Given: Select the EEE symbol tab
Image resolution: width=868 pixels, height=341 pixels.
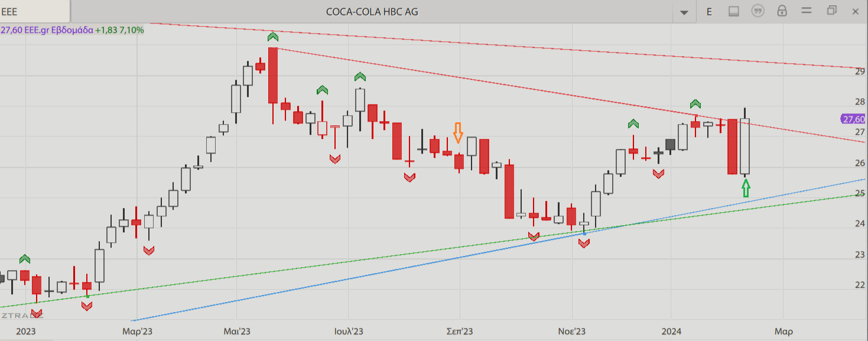Looking at the screenshot, I should (x=35, y=11).
